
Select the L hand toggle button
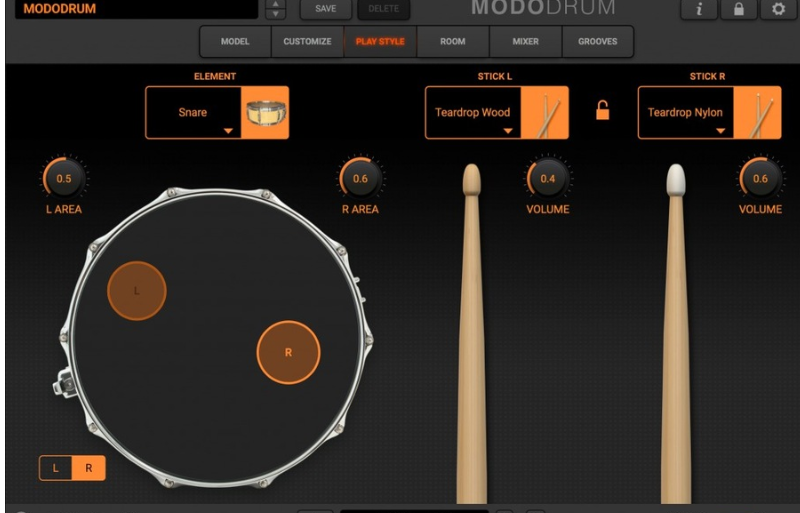click(56, 468)
